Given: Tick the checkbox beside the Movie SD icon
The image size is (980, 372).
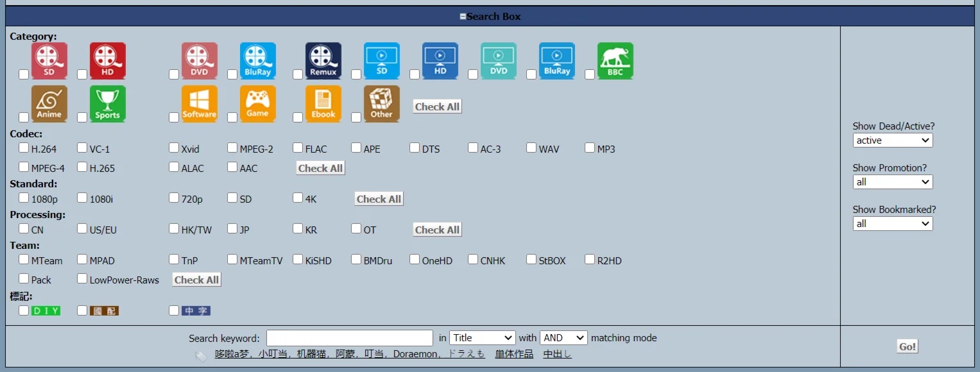Looking at the screenshot, I should 24,74.
